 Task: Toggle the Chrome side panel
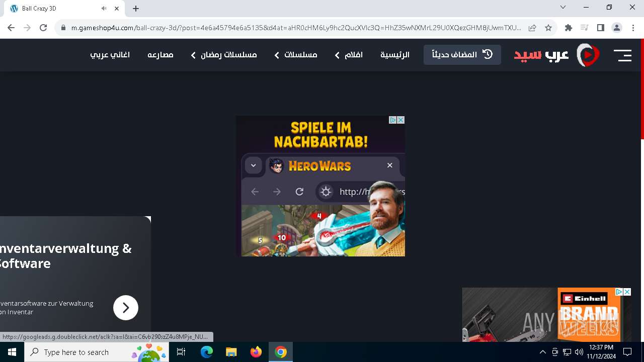pos(600,28)
